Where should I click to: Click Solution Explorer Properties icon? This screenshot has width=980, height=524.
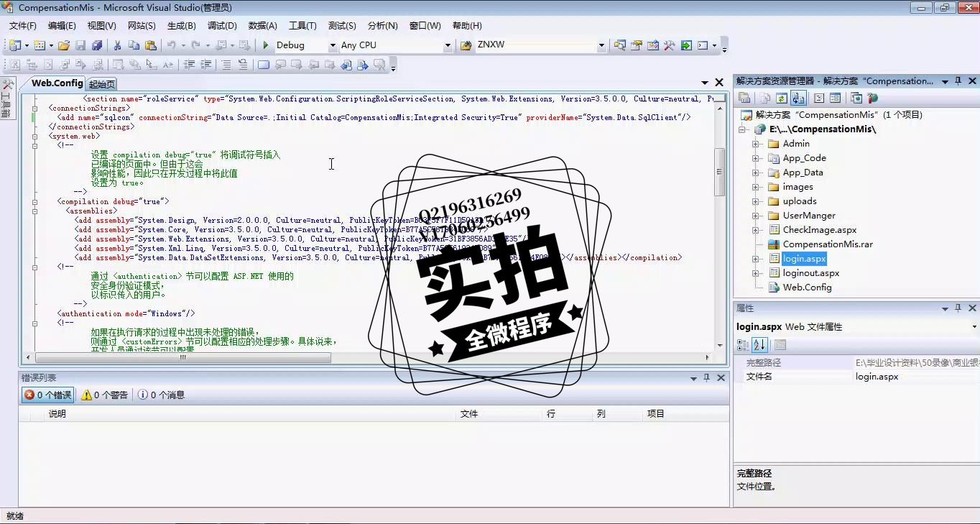point(744,98)
